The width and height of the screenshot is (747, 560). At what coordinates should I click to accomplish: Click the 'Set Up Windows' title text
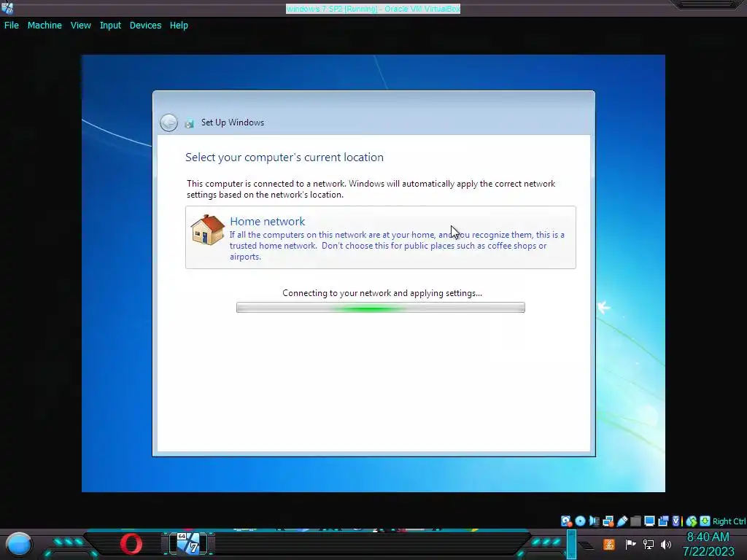point(233,122)
